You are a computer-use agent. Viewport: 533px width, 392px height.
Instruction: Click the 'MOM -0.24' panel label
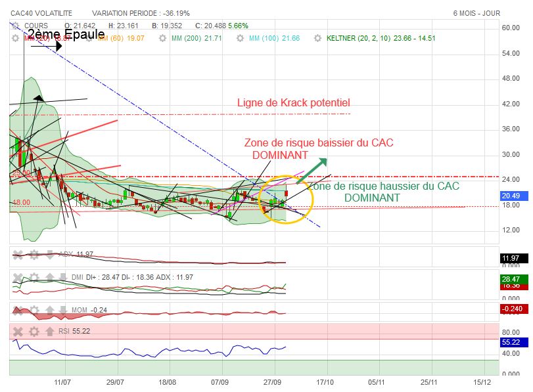click(x=89, y=310)
